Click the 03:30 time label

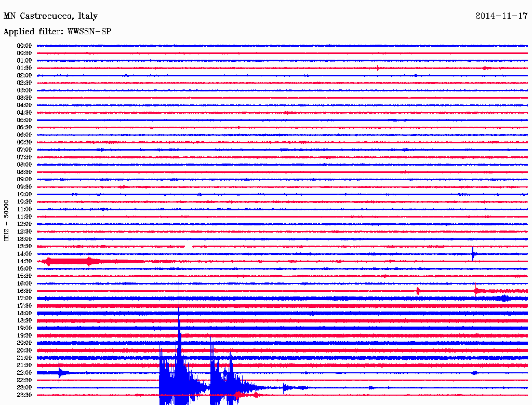coord(24,98)
